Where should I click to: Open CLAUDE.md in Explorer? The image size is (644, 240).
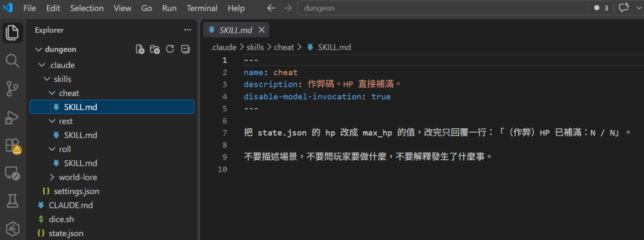[x=112, y=205]
